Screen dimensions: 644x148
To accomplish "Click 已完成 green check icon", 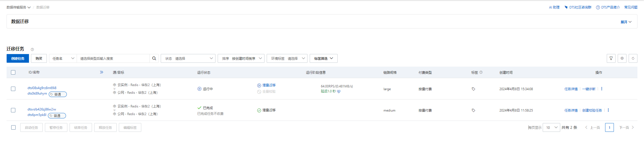I will [x=199, y=108].
